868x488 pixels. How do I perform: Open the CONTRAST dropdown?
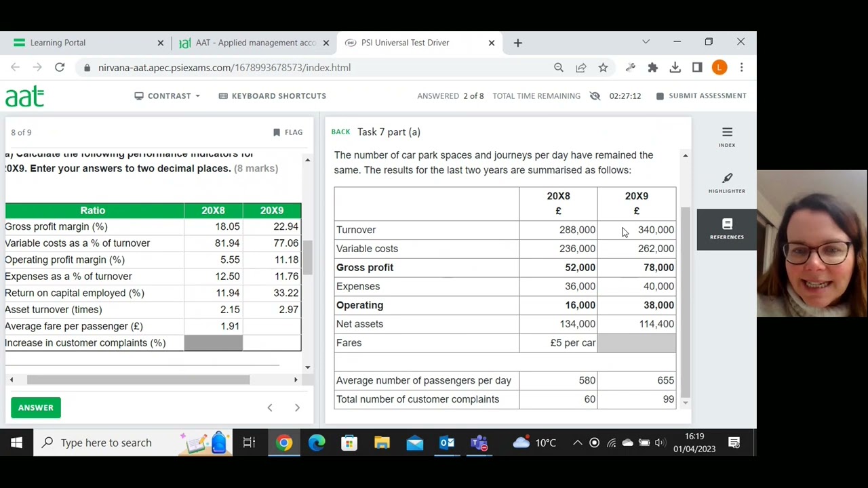click(x=167, y=96)
